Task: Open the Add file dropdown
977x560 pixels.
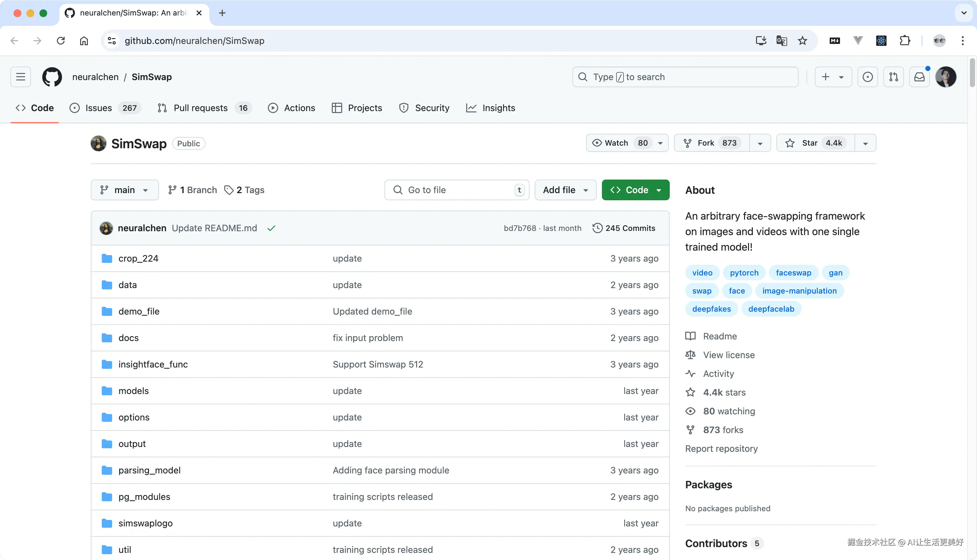Action: 565,190
